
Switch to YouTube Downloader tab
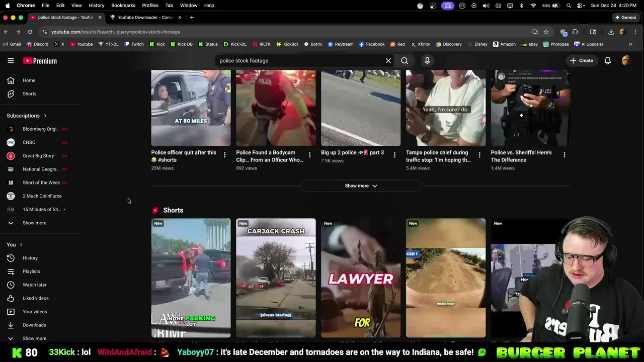[146, 18]
